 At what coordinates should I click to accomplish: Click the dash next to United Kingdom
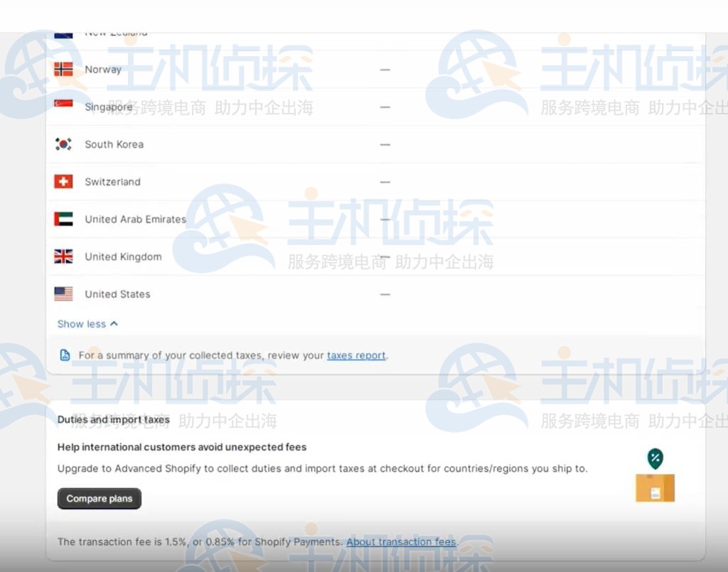point(385,257)
